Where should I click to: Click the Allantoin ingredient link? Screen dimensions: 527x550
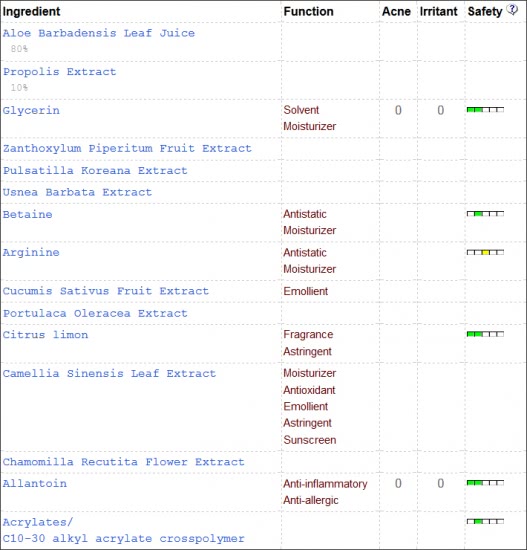pos(35,484)
